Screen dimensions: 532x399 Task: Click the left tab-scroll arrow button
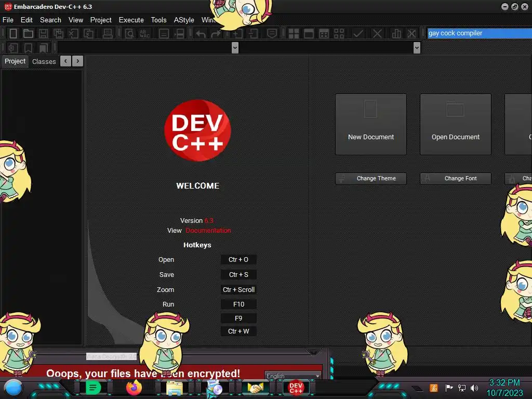tap(66, 61)
